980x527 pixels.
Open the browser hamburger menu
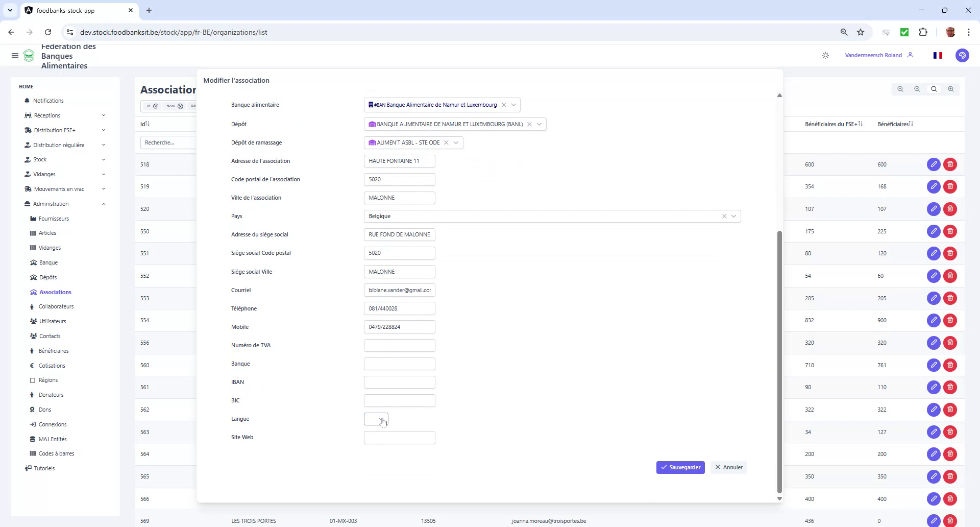969,32
